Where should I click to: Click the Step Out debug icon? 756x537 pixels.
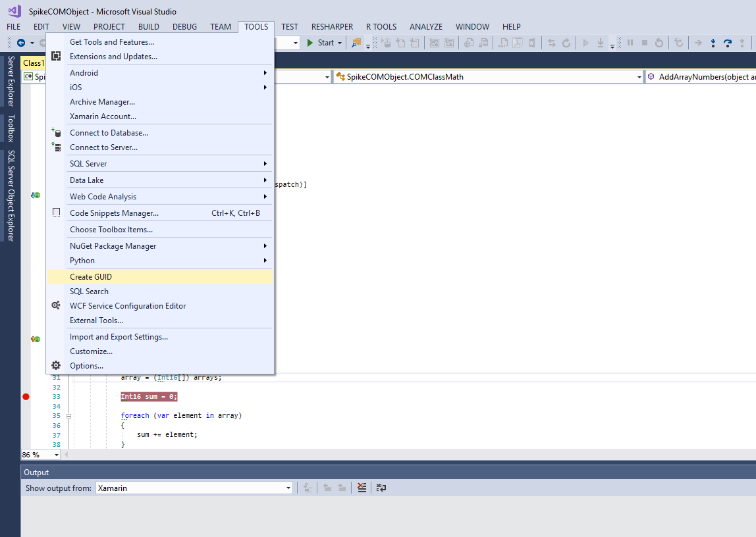(x=742, y=43)
